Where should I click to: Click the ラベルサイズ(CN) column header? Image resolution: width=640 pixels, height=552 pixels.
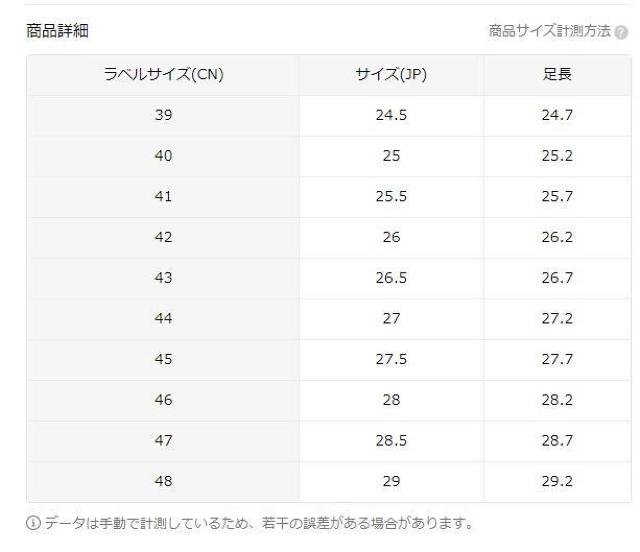[163, 75]
